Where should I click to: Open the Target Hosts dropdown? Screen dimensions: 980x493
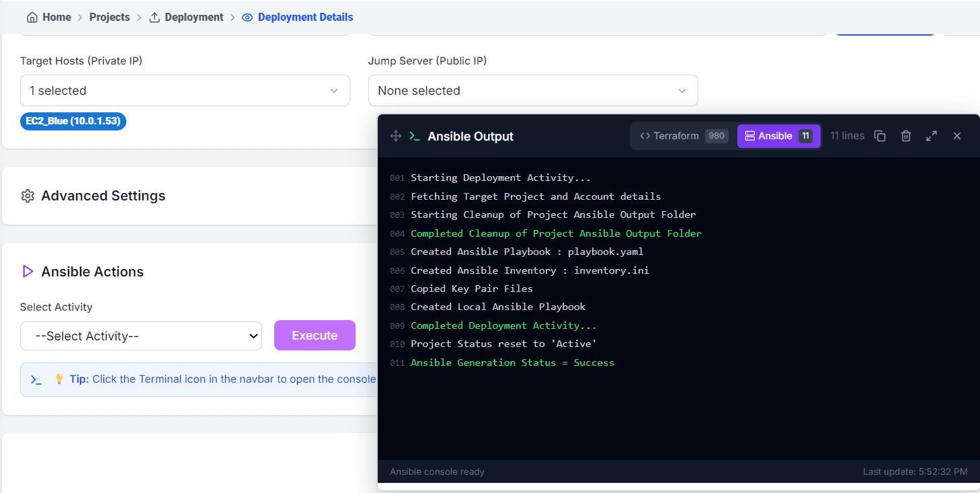(x=185, y=90)
